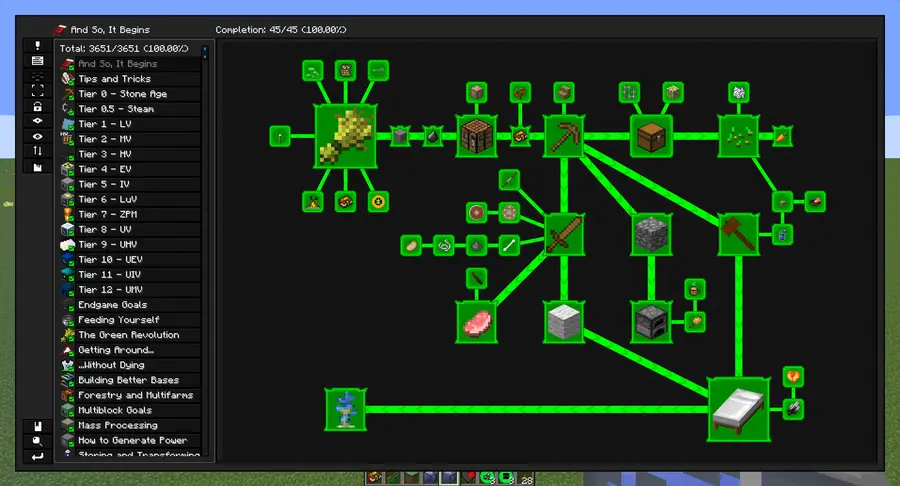This screenshot has width=900, height=486.
Task: Select the wooden sword quest
Action: tap(564, 234)
